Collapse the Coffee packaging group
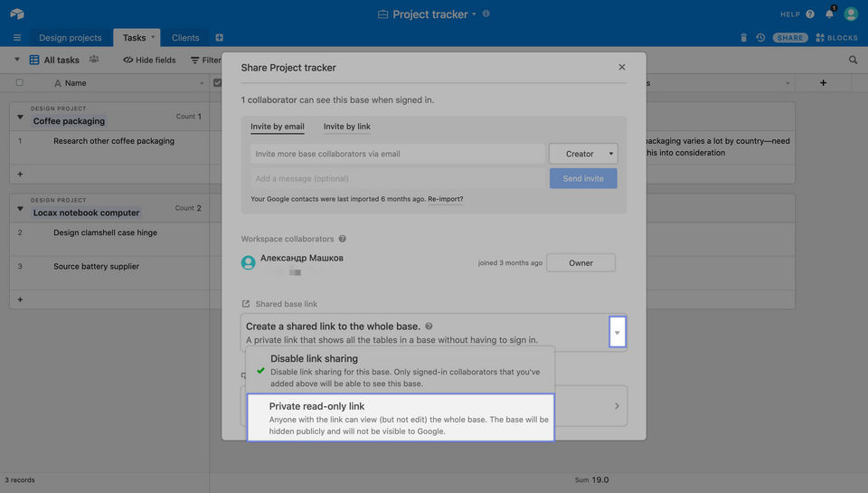 (20, 117)
